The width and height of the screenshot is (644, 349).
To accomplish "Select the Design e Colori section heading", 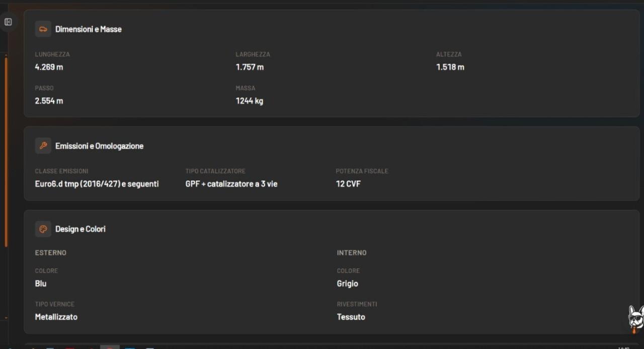I will 80,229.
